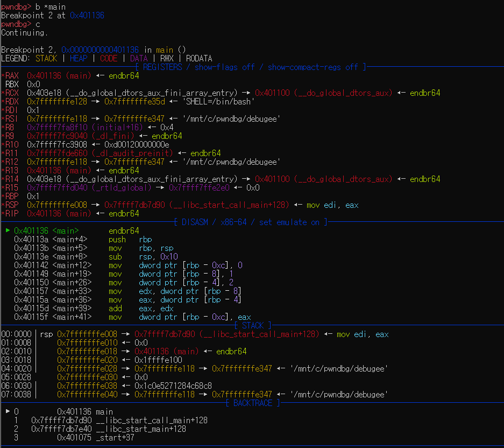Click the RAX register name
Screen dimensions: 504x448
12,75
